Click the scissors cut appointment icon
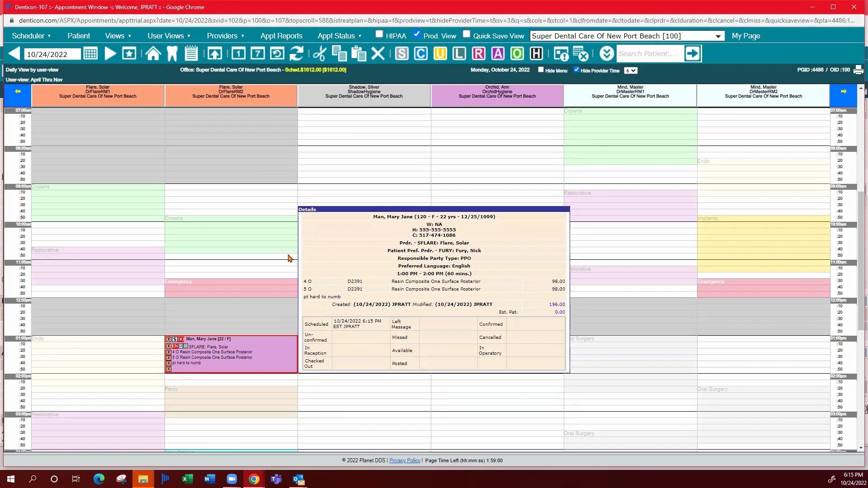The height and width of the screenshot is (488, 868). 320,54
